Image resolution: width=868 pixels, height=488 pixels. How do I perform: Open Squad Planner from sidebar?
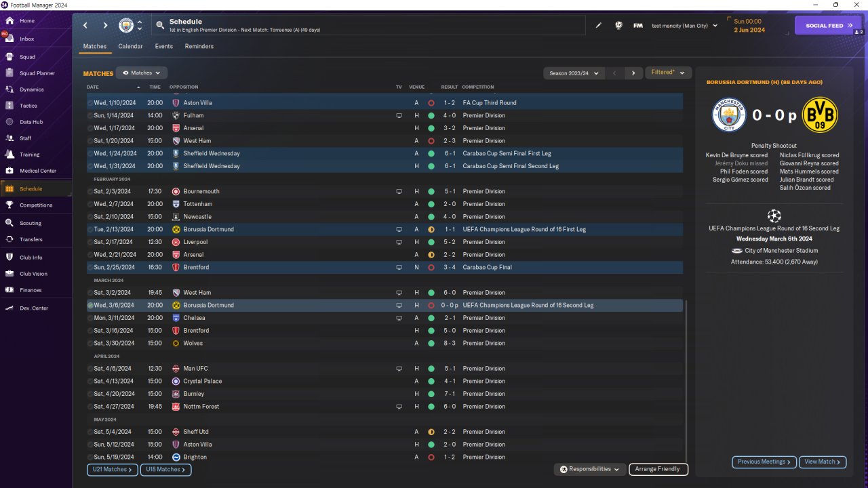(x=37, y=73)
